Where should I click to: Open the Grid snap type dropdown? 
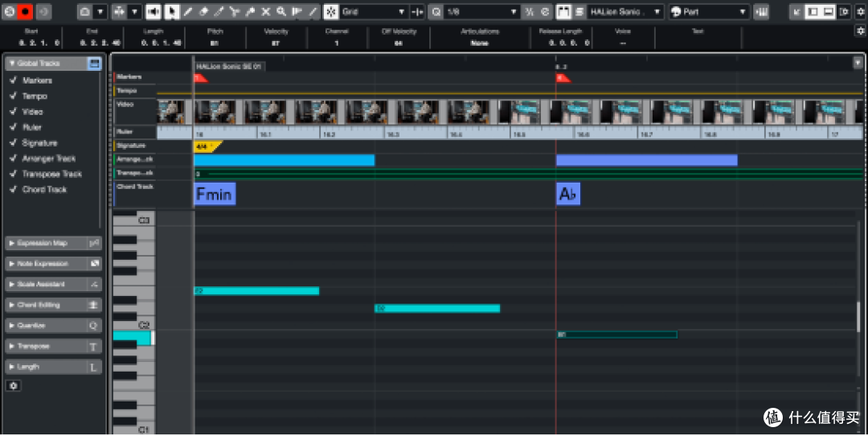[x=375, y=11]
